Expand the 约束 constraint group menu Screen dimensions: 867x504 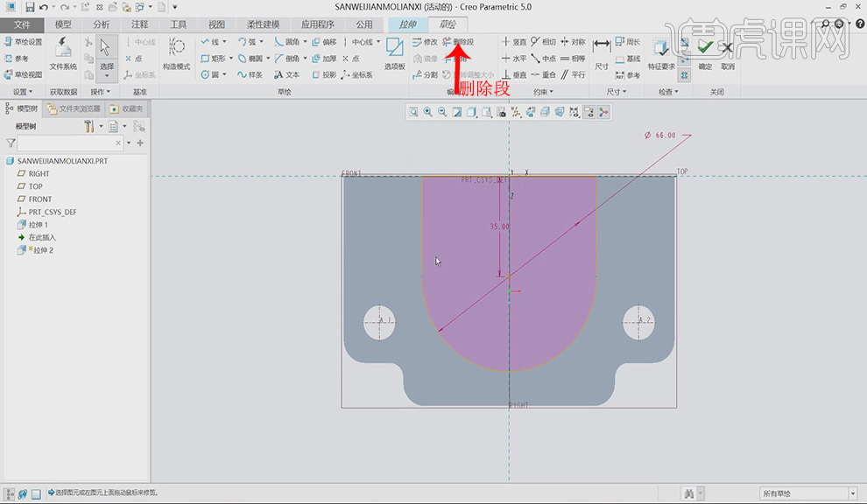[544, 91]
